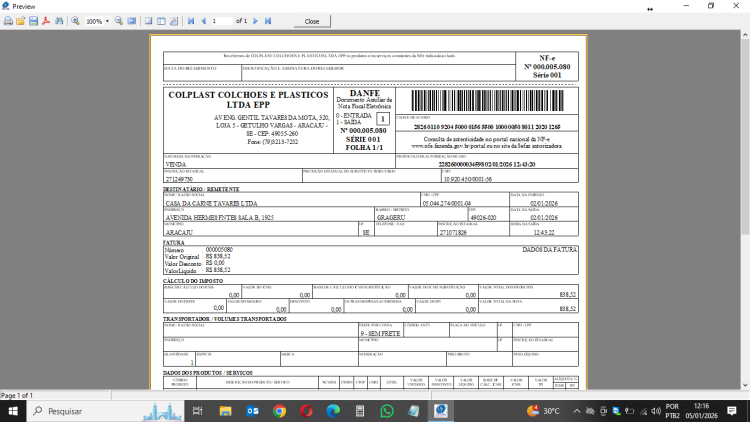Open the Windows Start menu

13,411
